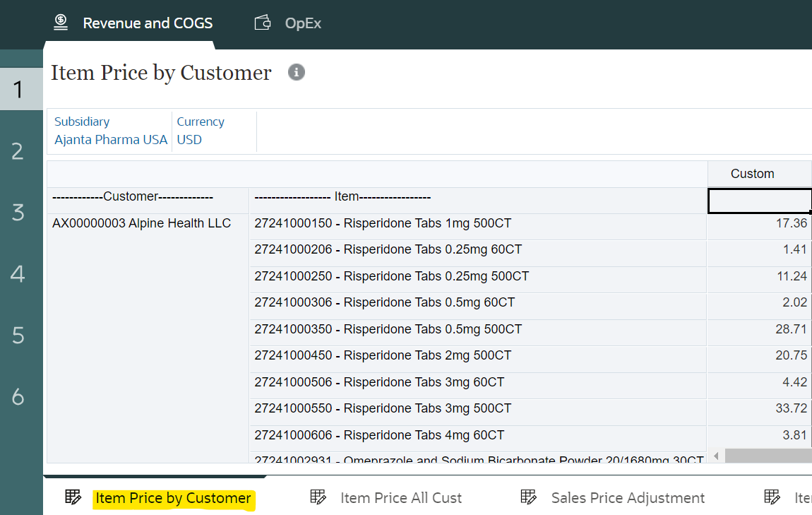Click the Item Price All Cust grid icon
This screenshot has width=812, height=515.
pyautogui.click(x=318, y=497)
